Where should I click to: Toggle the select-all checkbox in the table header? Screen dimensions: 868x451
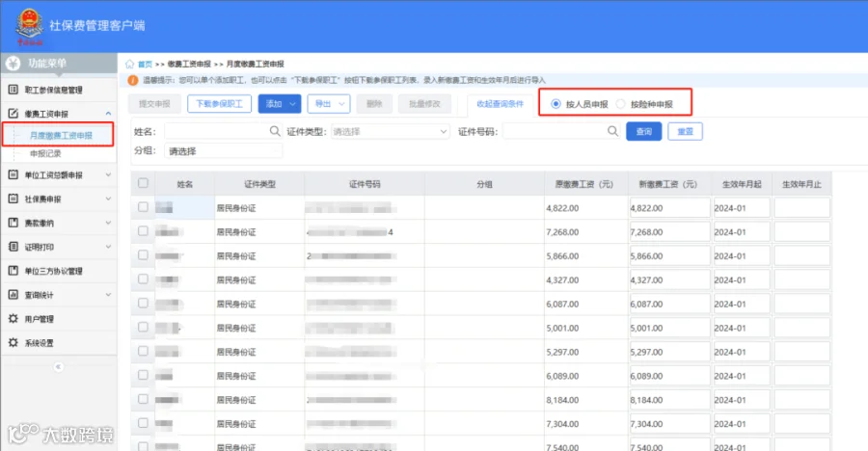(143, 183)
